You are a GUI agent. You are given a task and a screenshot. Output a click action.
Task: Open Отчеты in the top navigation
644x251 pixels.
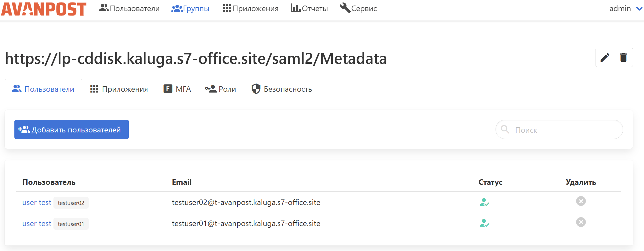[309, 8]
